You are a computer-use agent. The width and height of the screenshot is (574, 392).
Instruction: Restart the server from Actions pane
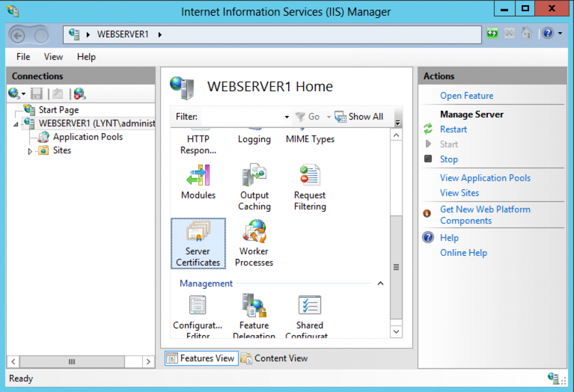click(453, 129)
